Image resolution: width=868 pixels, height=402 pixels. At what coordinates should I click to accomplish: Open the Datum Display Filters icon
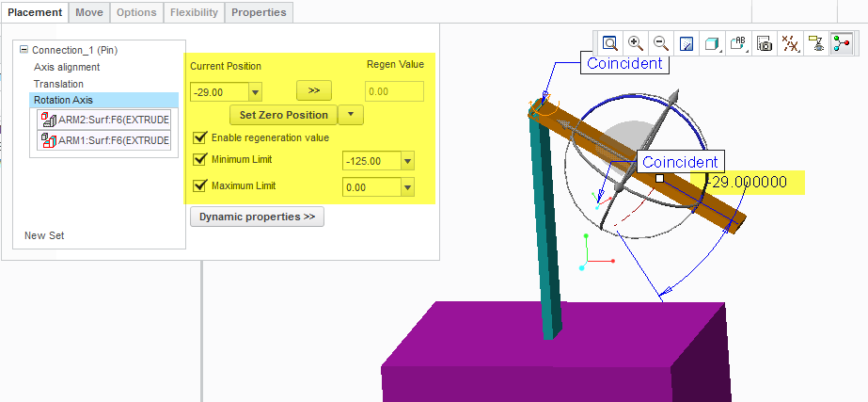point(790,43)
